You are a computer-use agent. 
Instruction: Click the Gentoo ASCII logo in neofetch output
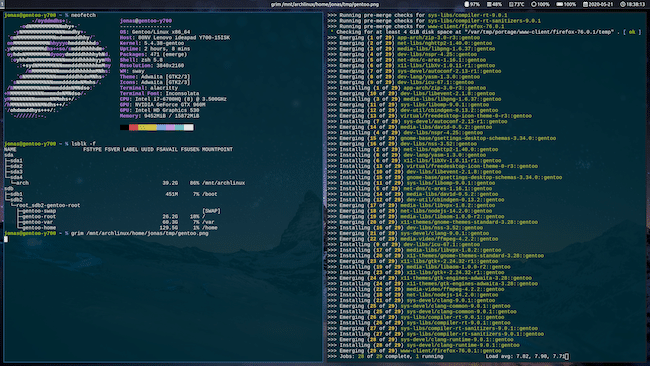[x=57, y=68]
